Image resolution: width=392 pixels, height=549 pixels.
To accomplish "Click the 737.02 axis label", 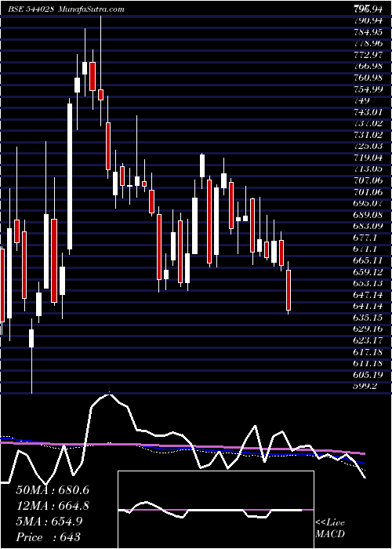I will pos(370,124).
